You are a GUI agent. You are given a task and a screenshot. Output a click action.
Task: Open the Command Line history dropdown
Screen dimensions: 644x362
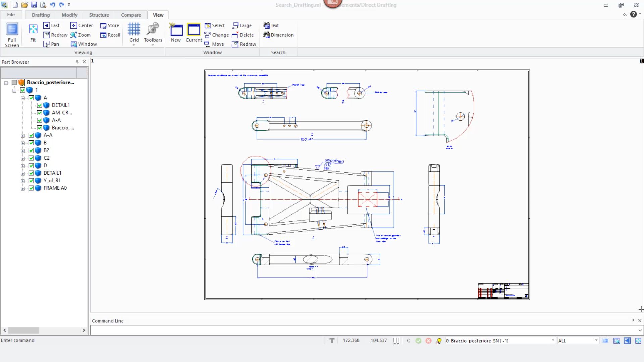tap(640, 330)
